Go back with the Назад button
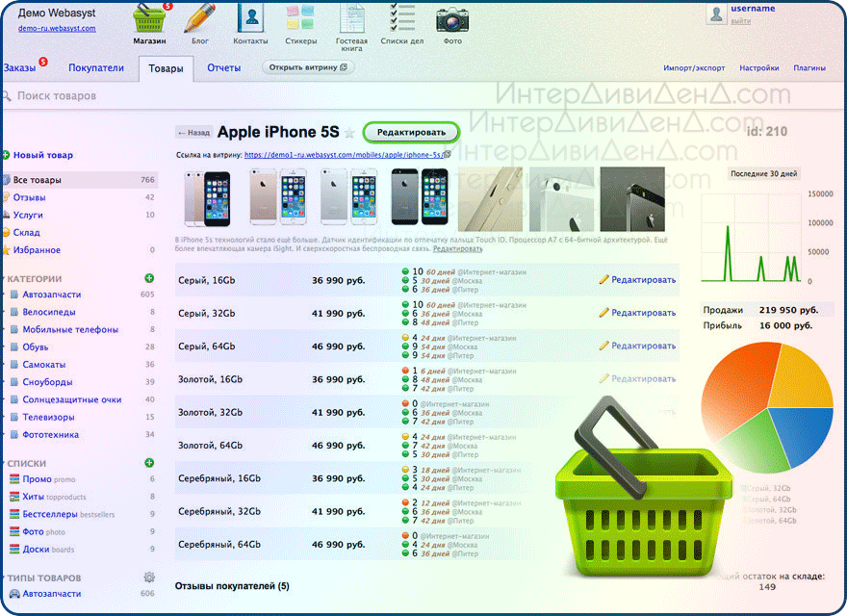The image size is (847, 616). point(193,133)
